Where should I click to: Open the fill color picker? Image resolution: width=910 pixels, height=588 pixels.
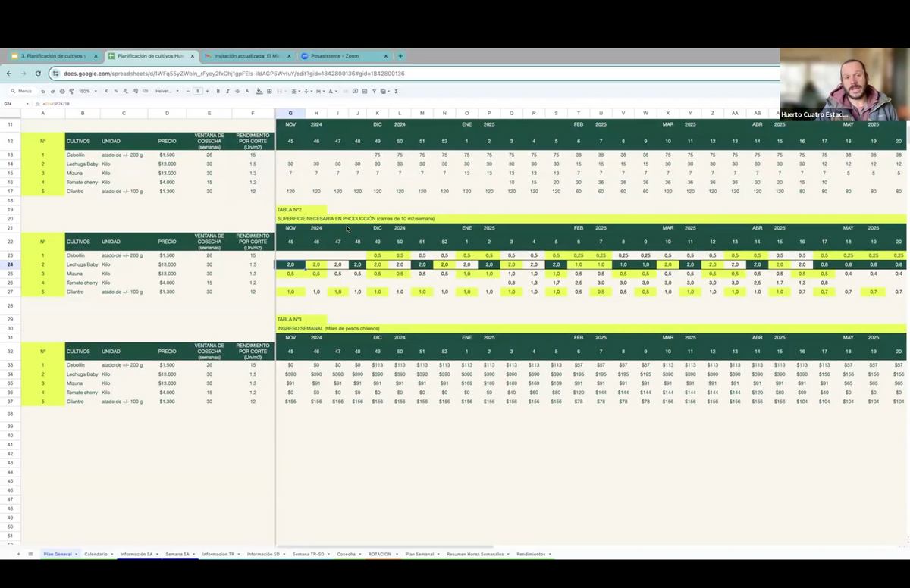(259, 91)
